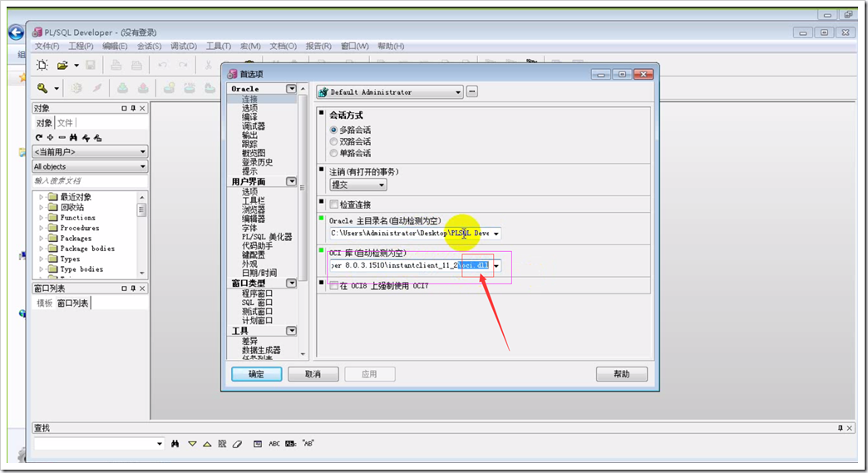868x473 pixels.
Task: Switch to the 文件 tab in object panel
Action: tap(66, 123)
